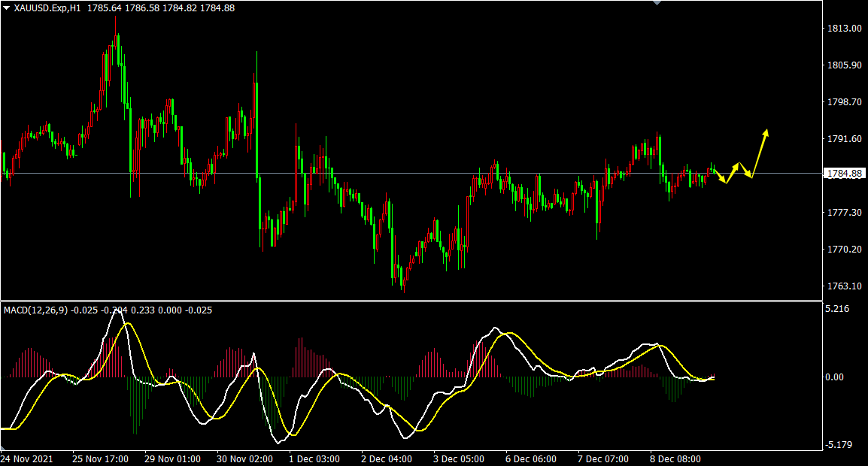Click the 1 Dec 03:00 time label

pos(314,458)
